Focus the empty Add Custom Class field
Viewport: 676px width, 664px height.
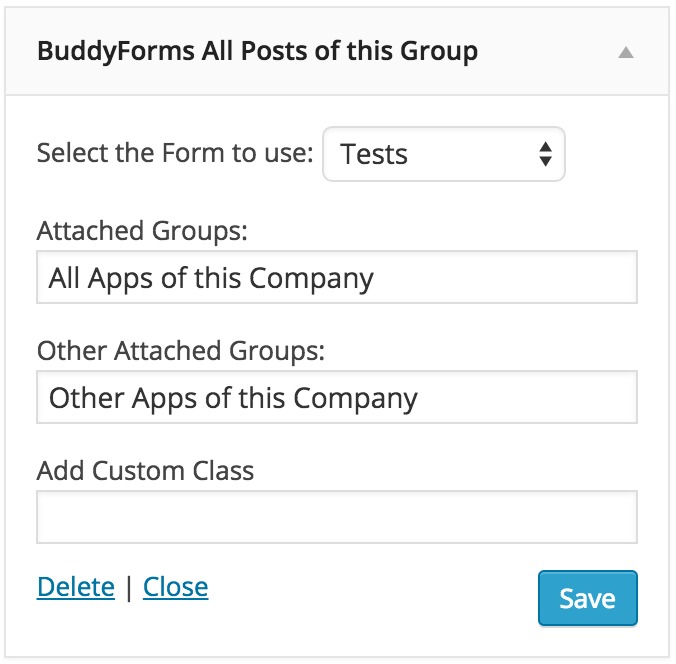[x=336, y=517]
